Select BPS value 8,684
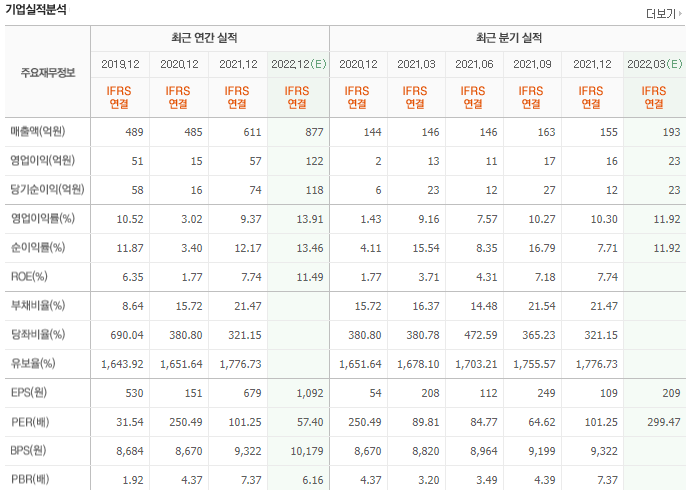The image size is (690, 490). coord(130,451)
